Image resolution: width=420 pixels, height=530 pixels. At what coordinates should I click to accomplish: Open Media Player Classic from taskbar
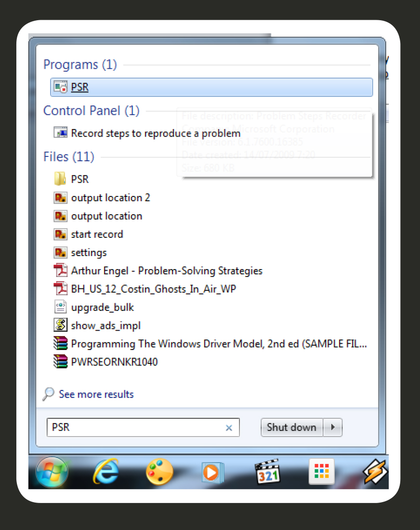tap(267, 472)
